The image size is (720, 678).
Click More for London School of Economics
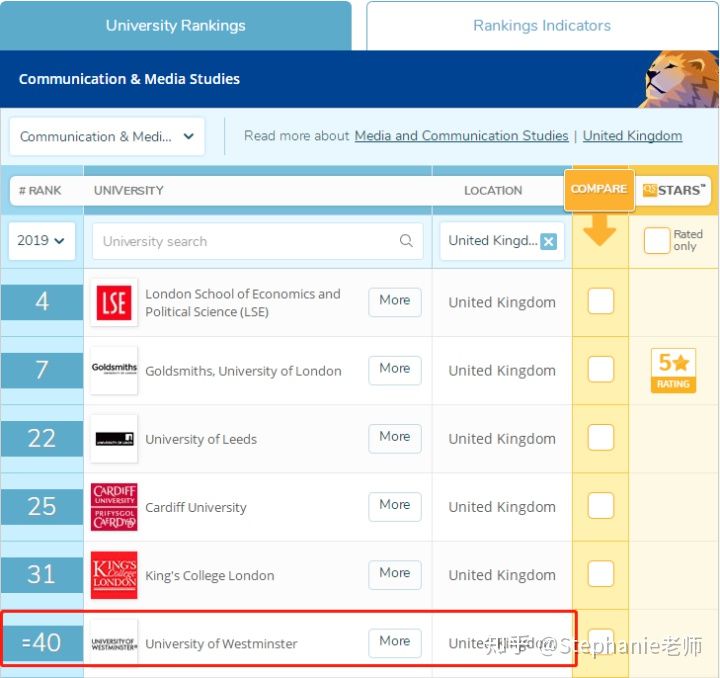pyautogui.click(x=394, y=302)
